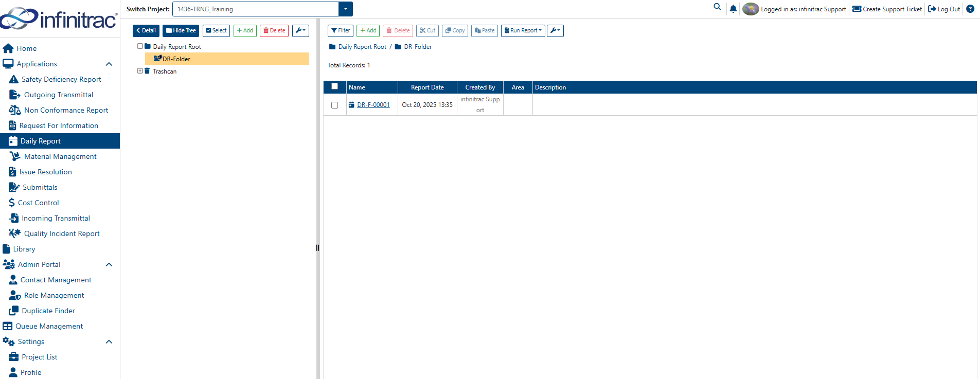Click the Log Out link
This screenshot has height=379, width=980.
tap(944, 9)
